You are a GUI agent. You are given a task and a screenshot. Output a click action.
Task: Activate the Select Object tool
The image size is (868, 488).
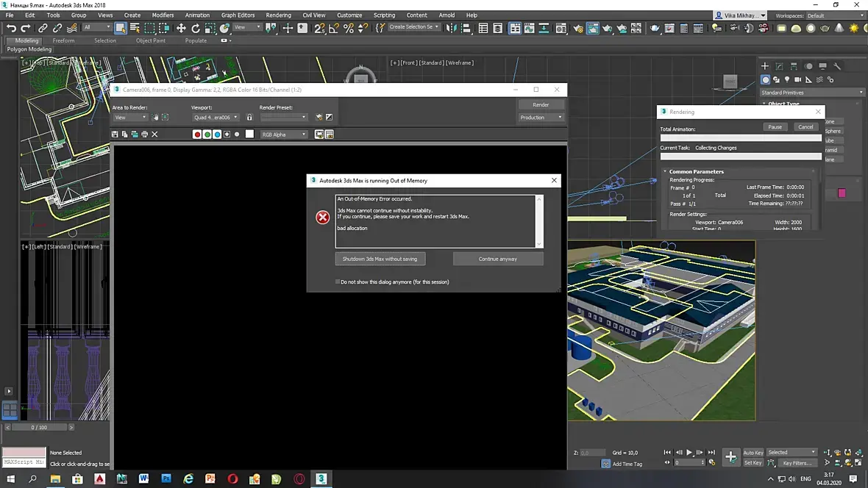[x=121, y=28]
